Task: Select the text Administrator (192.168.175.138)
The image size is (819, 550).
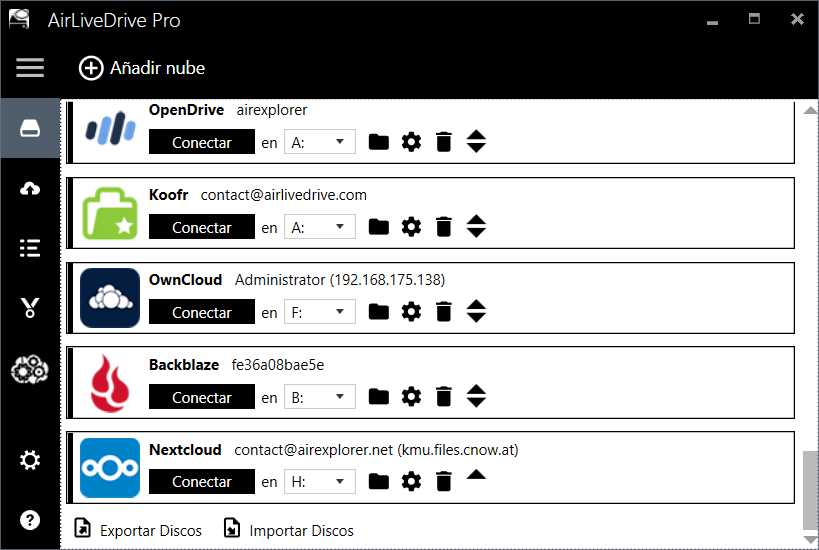Action: tap(340, 280)
